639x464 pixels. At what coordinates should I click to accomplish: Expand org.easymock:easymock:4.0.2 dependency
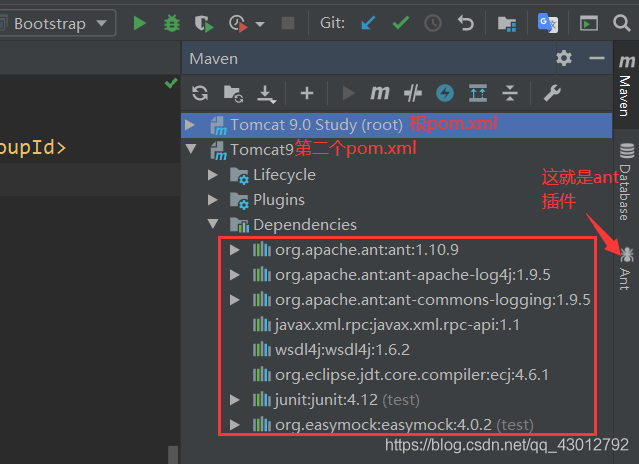coord(234,425)
